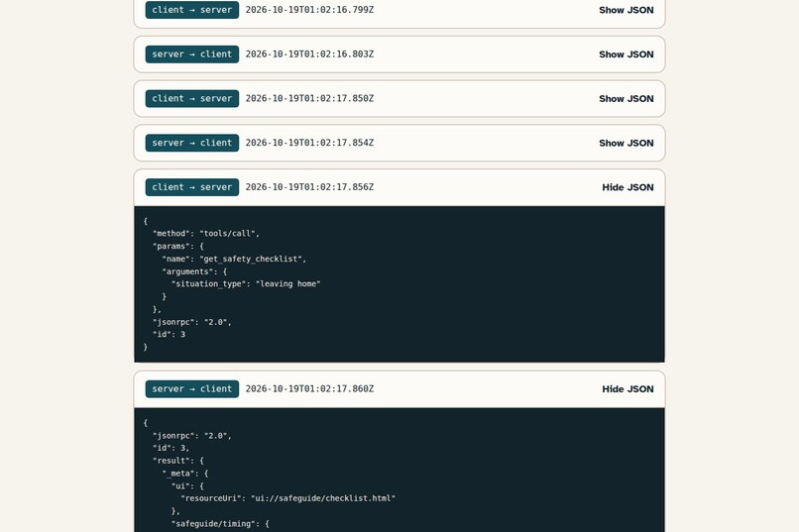Click timestamp 2026-10-19T01:02:17.856Z

pyautogui.click(x=310, y=187)
